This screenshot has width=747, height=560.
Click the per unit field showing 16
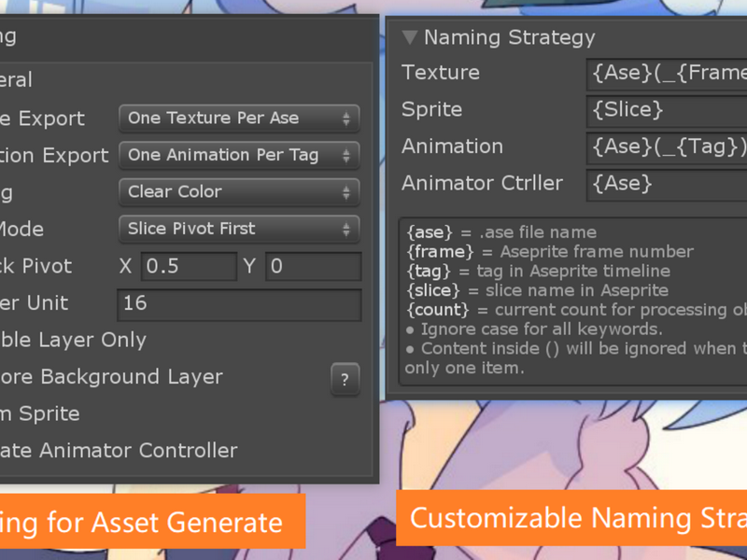[239, 305]
